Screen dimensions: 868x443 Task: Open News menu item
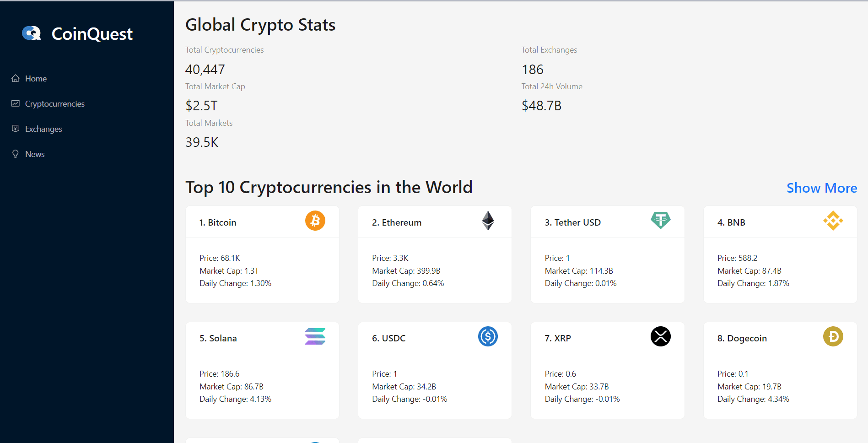click(35, 154)
